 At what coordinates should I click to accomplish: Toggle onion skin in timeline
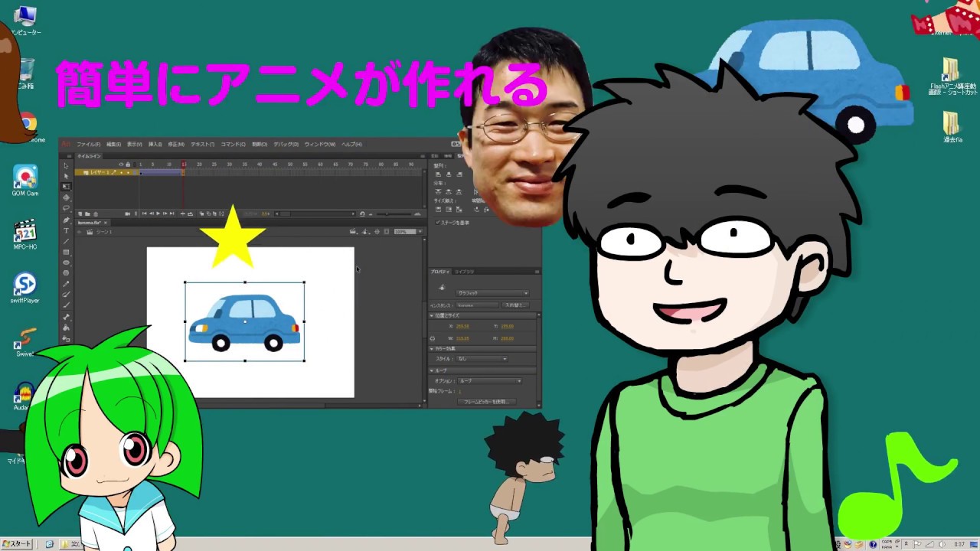coord(201,214)
